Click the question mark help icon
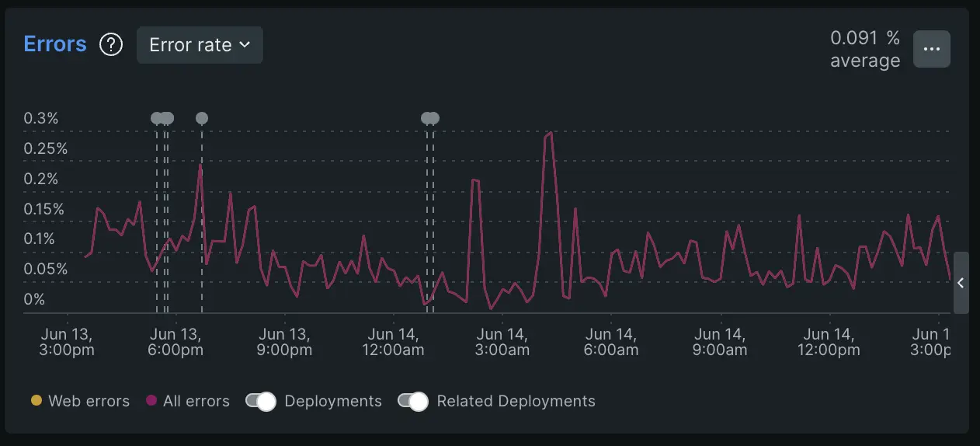 tap(111, 45)
